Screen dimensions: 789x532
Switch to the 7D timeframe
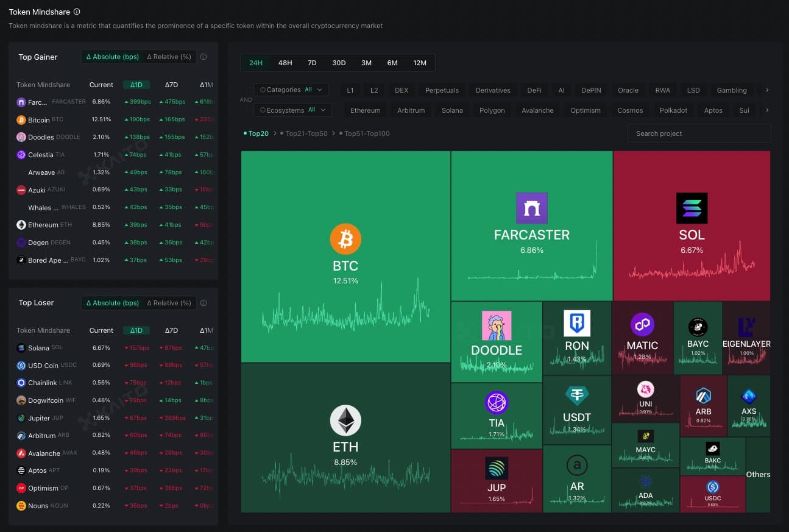[312, 63]
